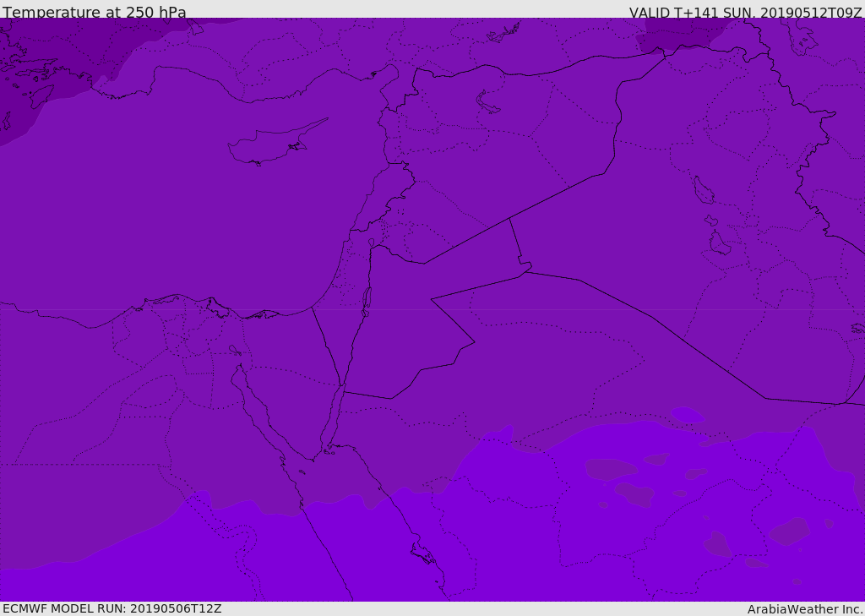Click the 'ECMWF MODEL RUN: 20190506T12Z' label
865x616 pixels.
112,609
